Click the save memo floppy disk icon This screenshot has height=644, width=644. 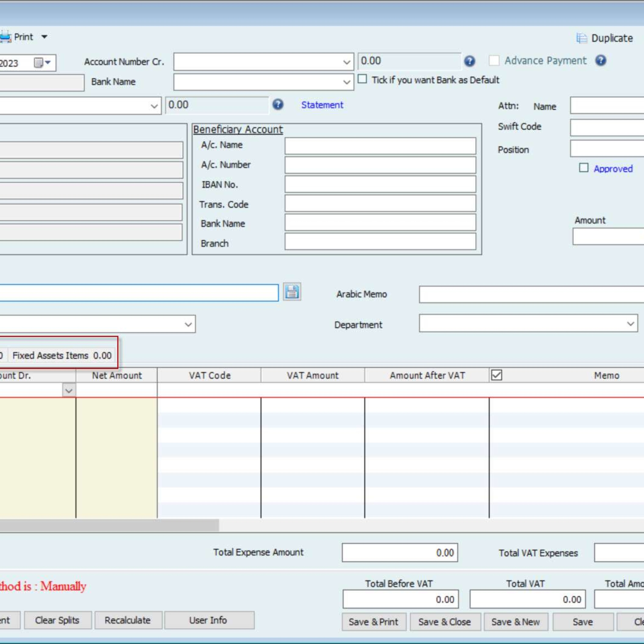click(x=292, y=292)
